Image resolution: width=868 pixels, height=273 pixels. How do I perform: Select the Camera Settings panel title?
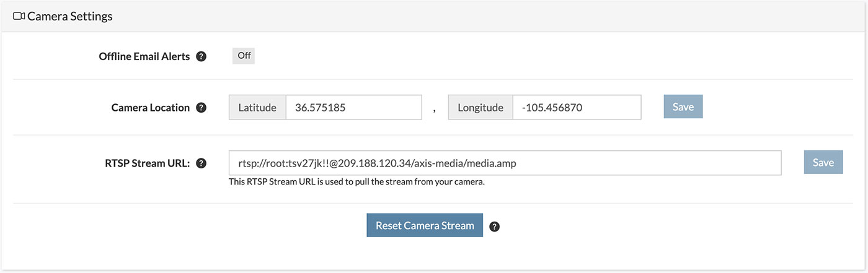pos(70,17)
